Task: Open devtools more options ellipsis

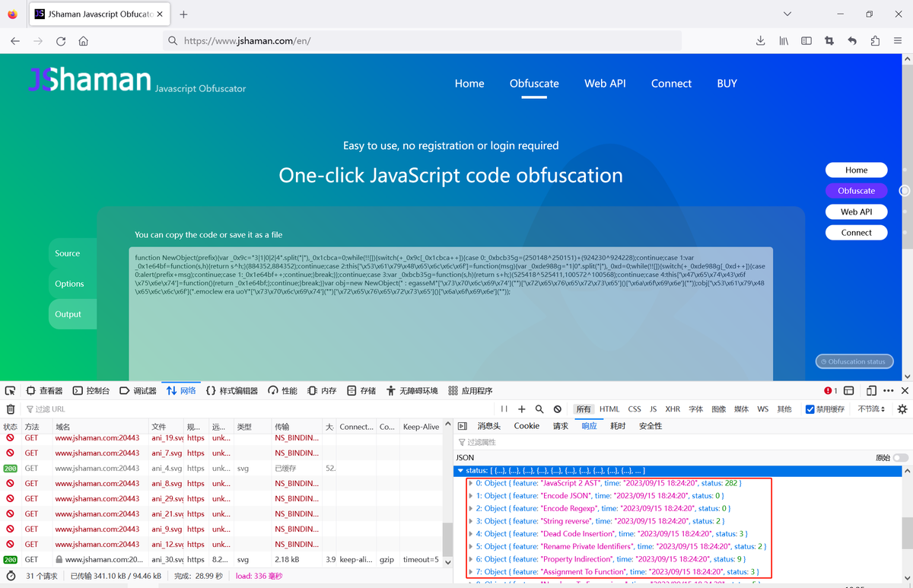Action: click(888, 390)
